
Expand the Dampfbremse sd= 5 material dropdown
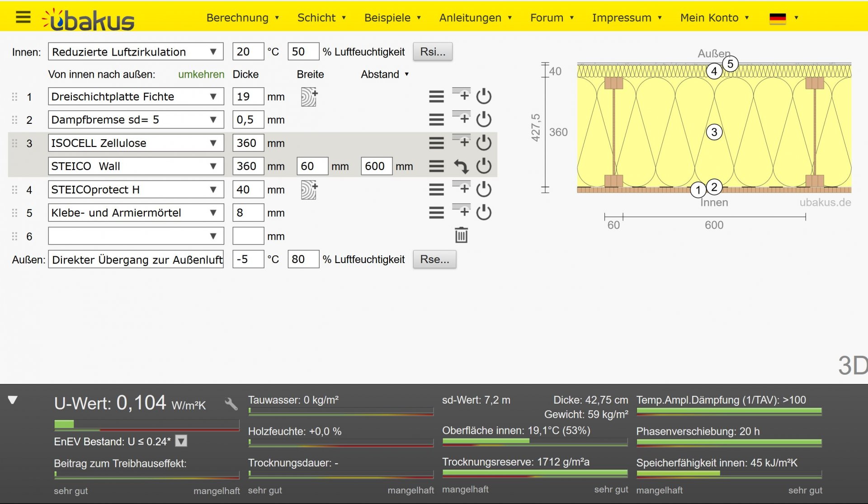coord(136,120)
